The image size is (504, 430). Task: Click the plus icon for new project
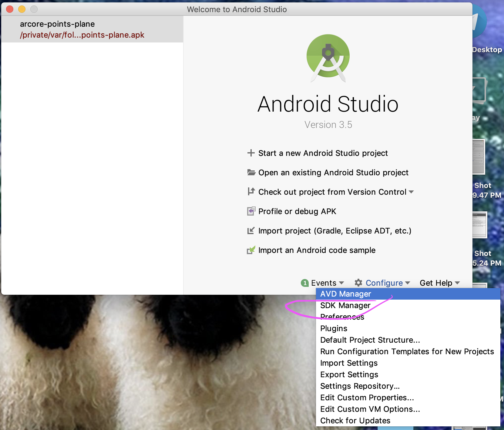(251, 153)
